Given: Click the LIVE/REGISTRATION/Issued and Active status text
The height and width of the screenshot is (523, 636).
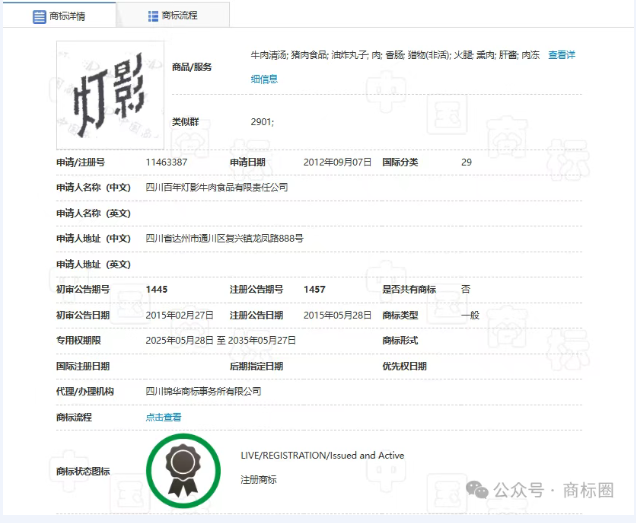Looking at the screenshot, I should point(322,456).
